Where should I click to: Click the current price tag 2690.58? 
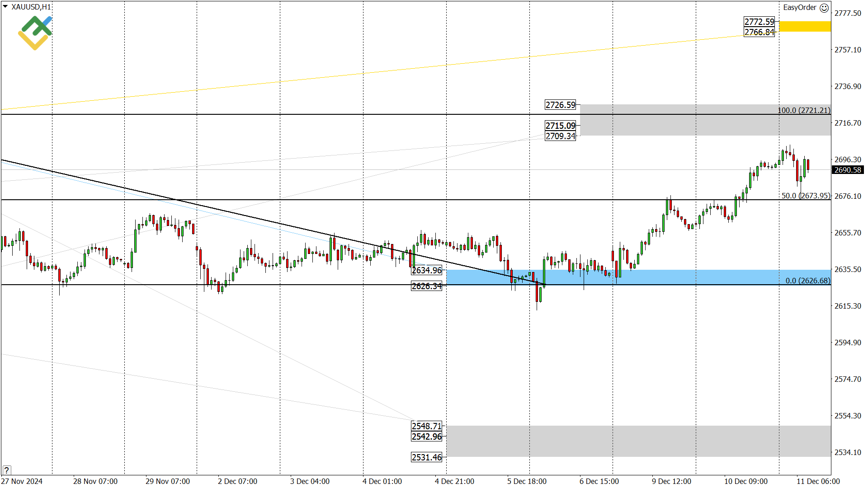click(847, 170)
